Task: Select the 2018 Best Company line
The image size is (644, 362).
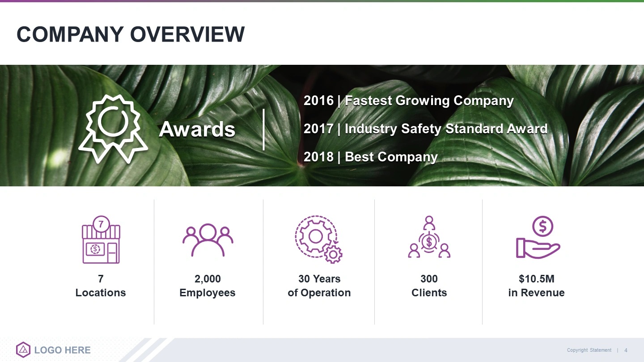Action: pyautogui.click(x=371, y=157)
